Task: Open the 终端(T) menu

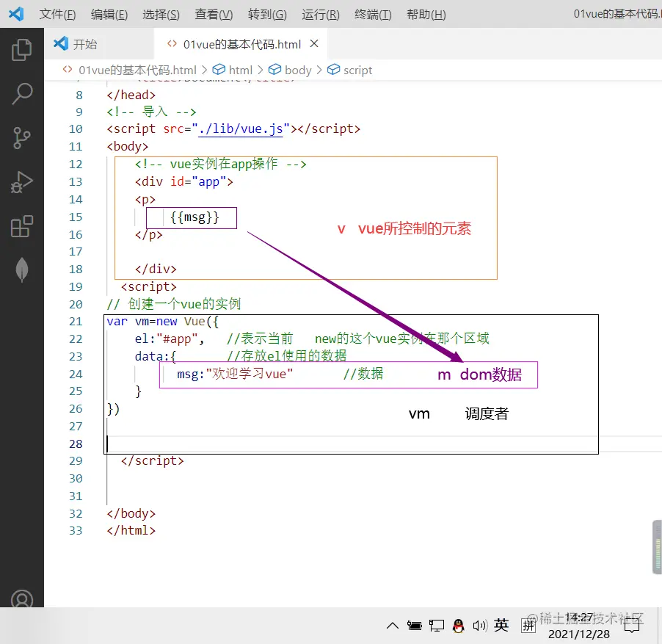Action: pos(374,15)
